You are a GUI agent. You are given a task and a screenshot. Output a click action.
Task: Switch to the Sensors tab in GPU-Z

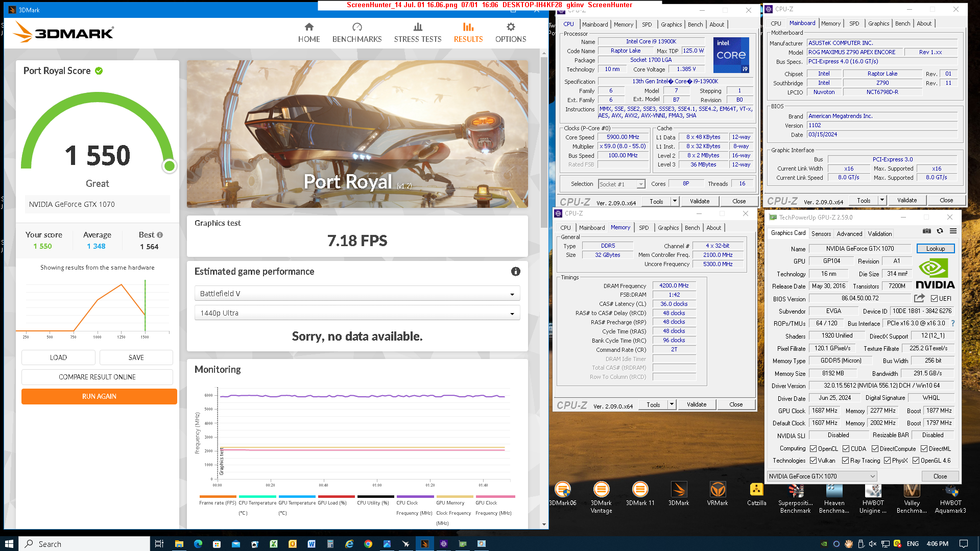[x=821, y=234]
